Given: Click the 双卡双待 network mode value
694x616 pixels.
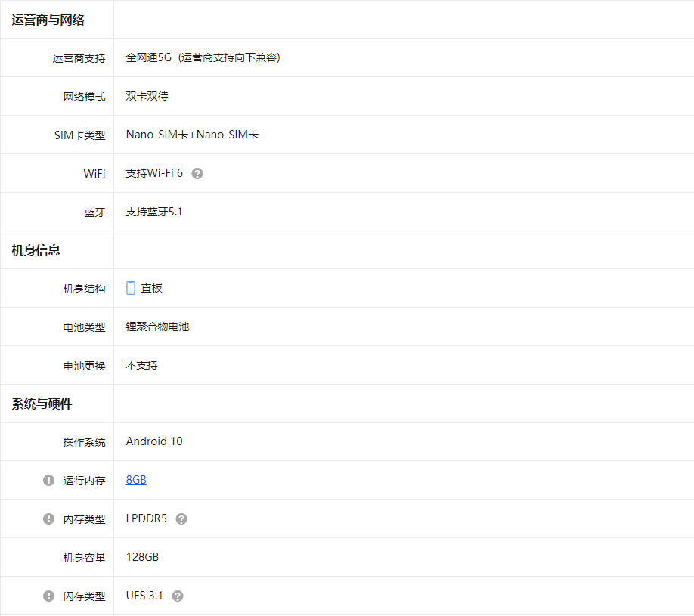Looking at the screenshot, I should pyautogui.click(x=147, y=96).
